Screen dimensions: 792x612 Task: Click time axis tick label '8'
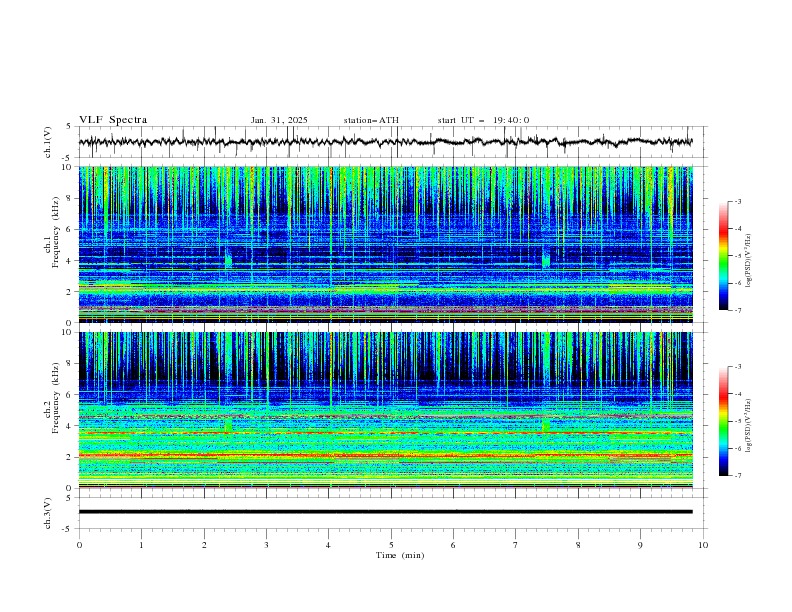point(578,545)
